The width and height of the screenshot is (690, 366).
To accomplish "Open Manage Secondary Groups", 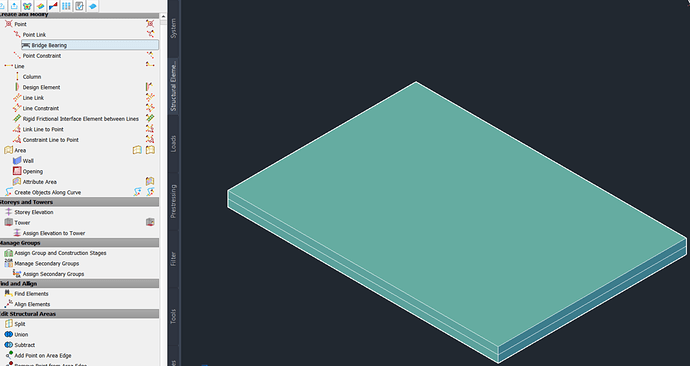I will 47,264.
